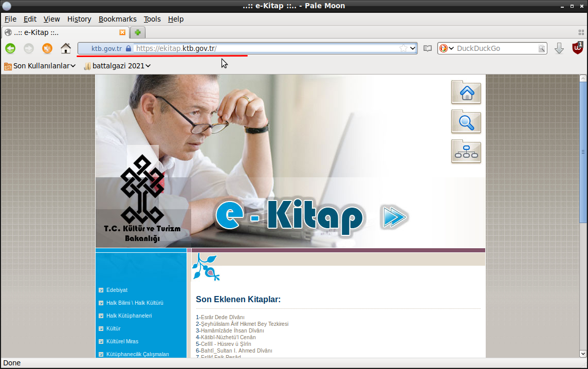The width and height of the screenshot is (588, 369).
Task: Go back with the green back arrow
Action: (x=10, y=48)
